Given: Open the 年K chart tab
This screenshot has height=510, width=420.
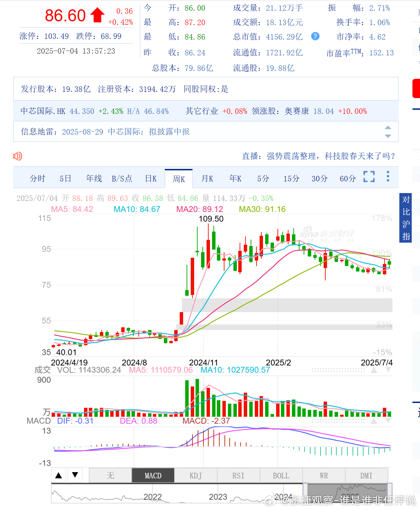Looking at the screenshot, I should [x=235, y=179].
